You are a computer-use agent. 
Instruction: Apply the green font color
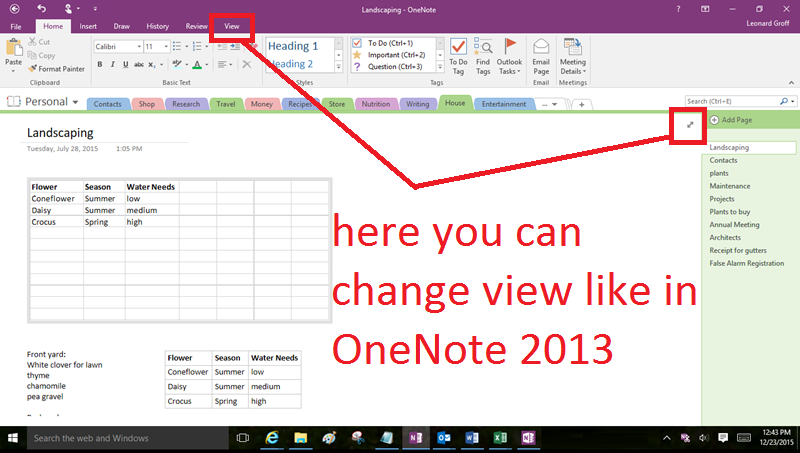click(x=197, y=64)
